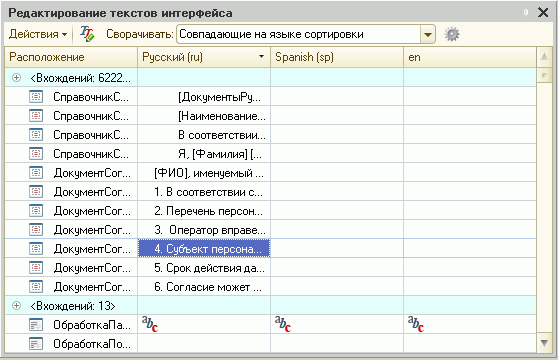Sort by Расположение column header

(x=71, y=57)
